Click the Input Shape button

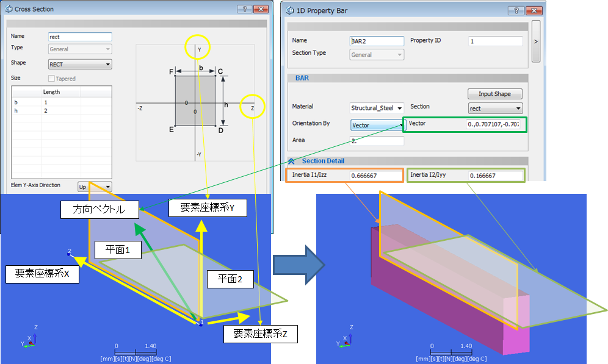[x=495, y=94]
